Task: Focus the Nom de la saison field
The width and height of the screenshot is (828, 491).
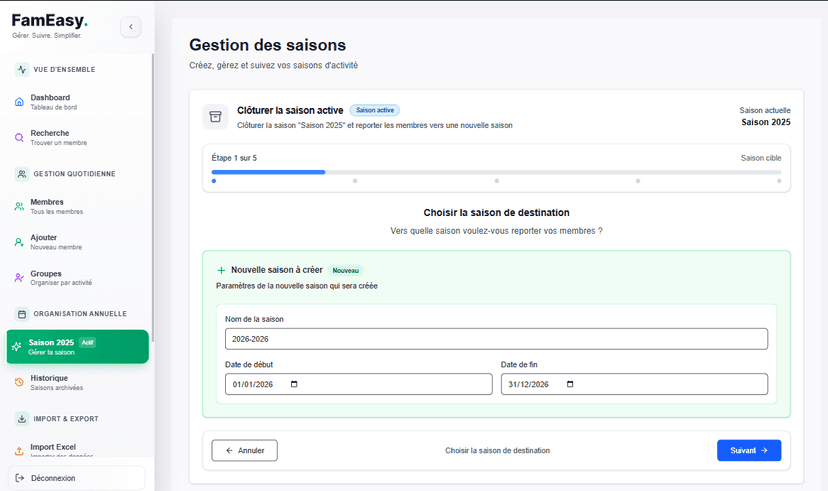Action: (x=496, y=339)
